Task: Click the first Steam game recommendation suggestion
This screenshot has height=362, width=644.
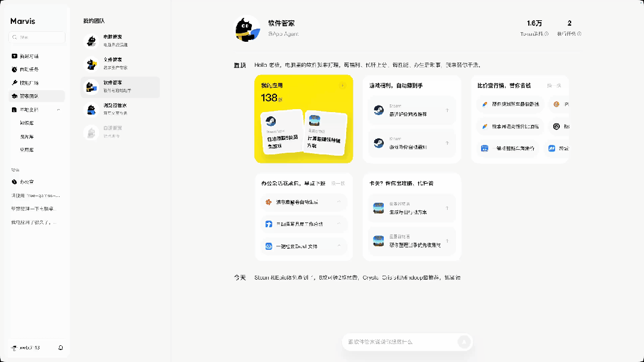Action: 412,110
